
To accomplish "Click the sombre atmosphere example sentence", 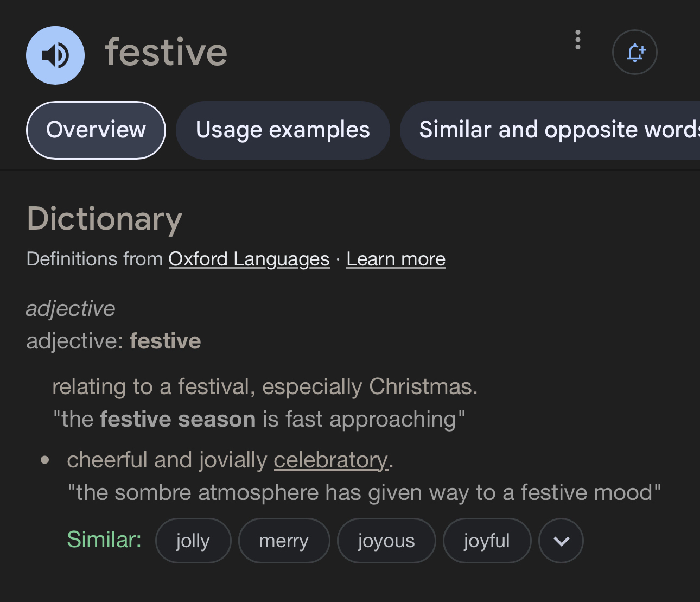I will 364,493.
